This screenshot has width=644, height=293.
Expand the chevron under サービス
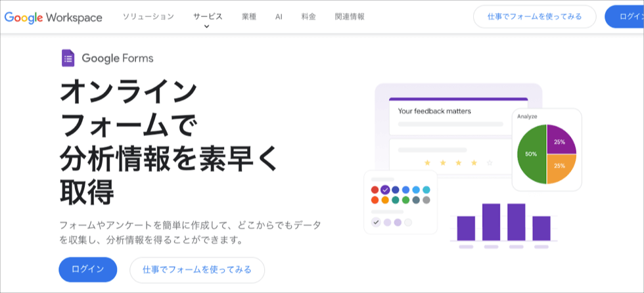tap(207, 26)
